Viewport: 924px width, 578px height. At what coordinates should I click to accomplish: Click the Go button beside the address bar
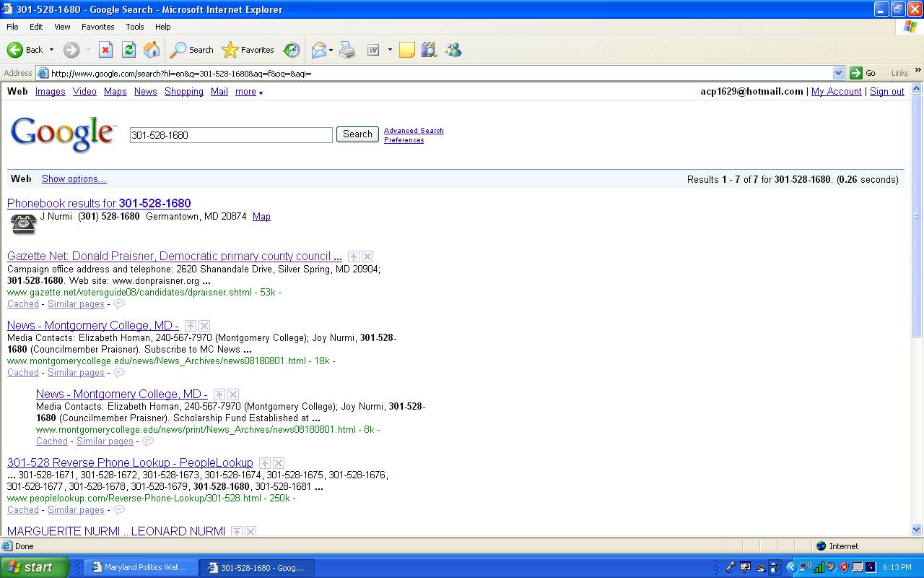coord(863,73)
